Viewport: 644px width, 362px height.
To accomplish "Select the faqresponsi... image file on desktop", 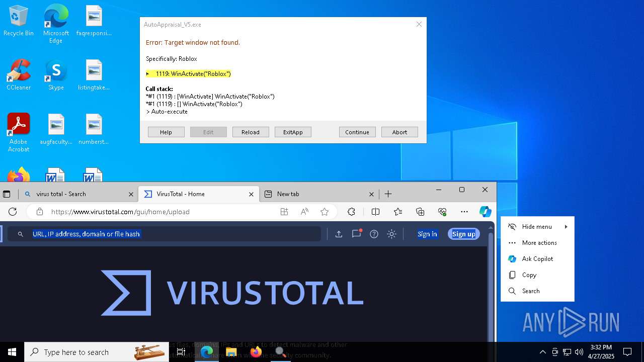I will pos(94,21).
